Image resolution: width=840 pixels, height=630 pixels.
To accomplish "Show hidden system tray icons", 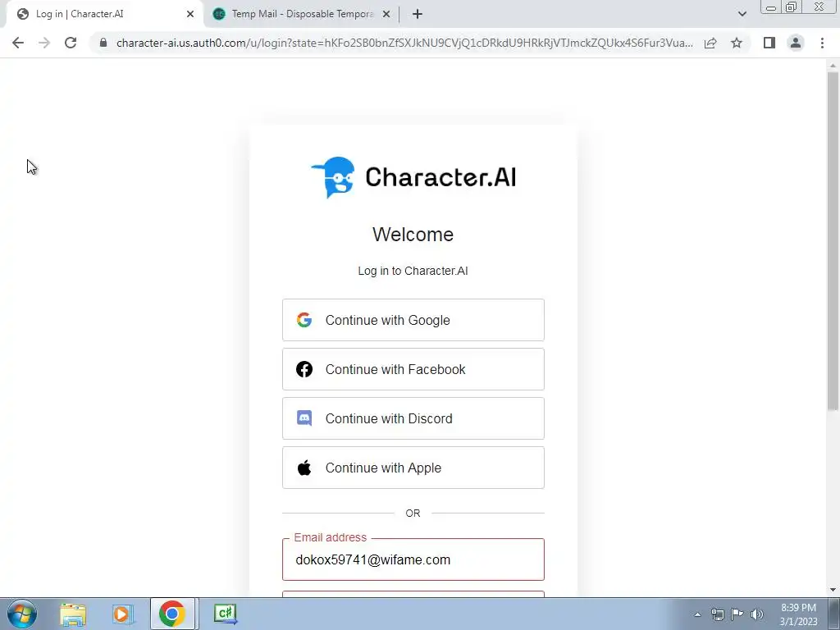I will pyautogui.click(x=697, y=614).
